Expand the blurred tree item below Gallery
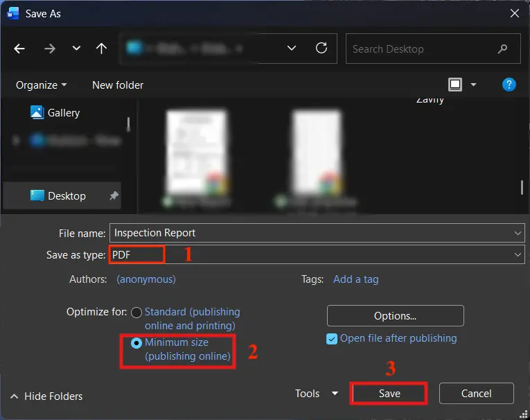 15,140
